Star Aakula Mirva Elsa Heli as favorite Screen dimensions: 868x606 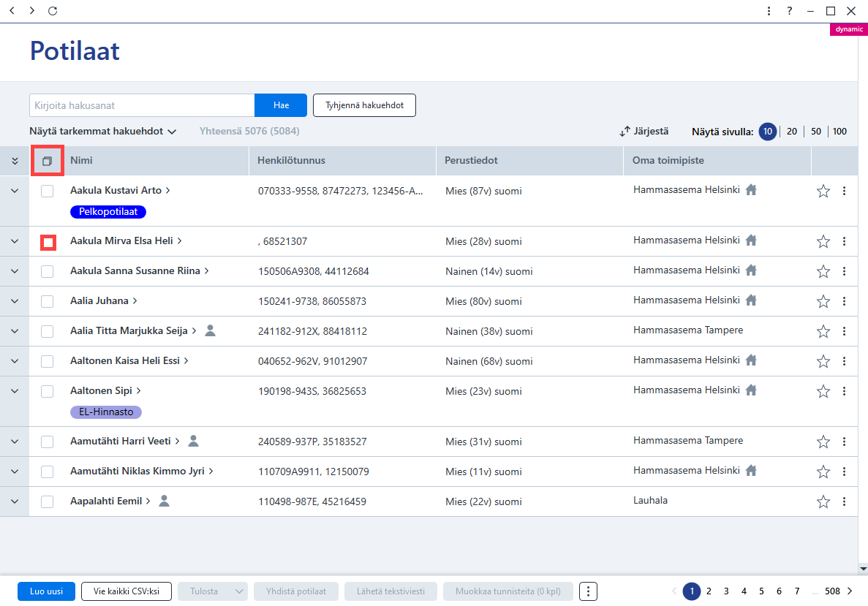[x=823, y=241]
